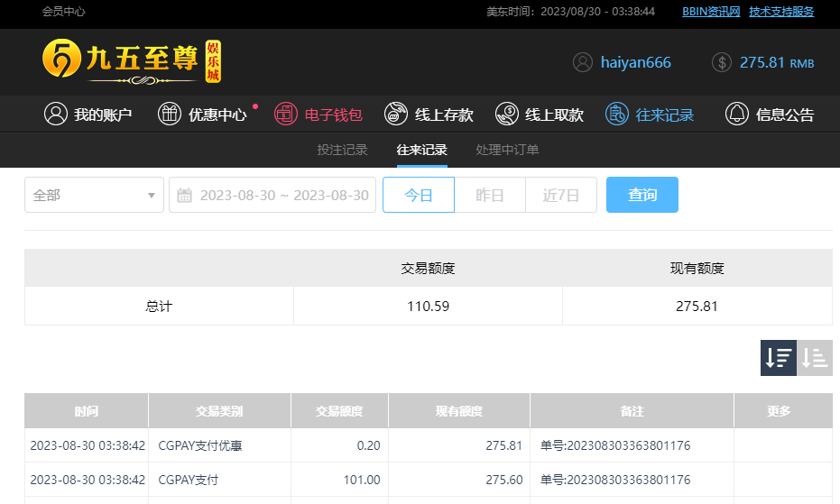Click the 交易额度 summary header
The width and height of the screenshot is (840, 504).
tap(428, 269)
